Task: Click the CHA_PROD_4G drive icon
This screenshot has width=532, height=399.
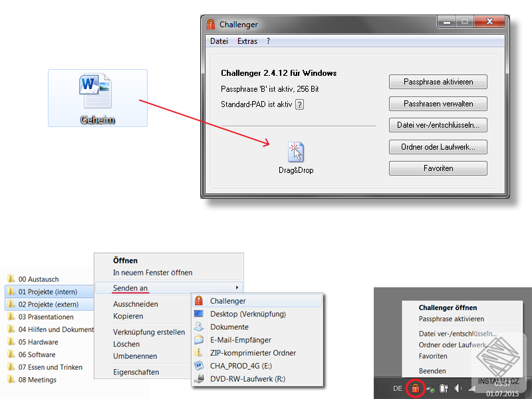Action: point(199,366)
